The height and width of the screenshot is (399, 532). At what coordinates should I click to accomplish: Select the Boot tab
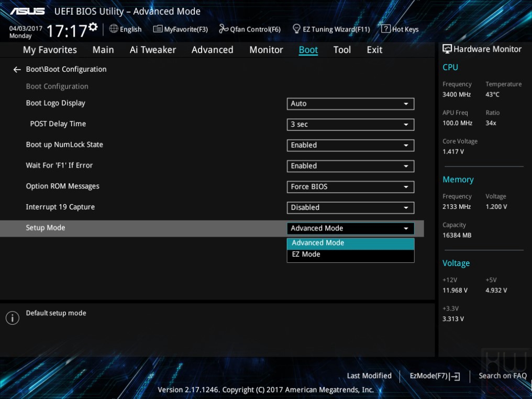click(308, 50)
